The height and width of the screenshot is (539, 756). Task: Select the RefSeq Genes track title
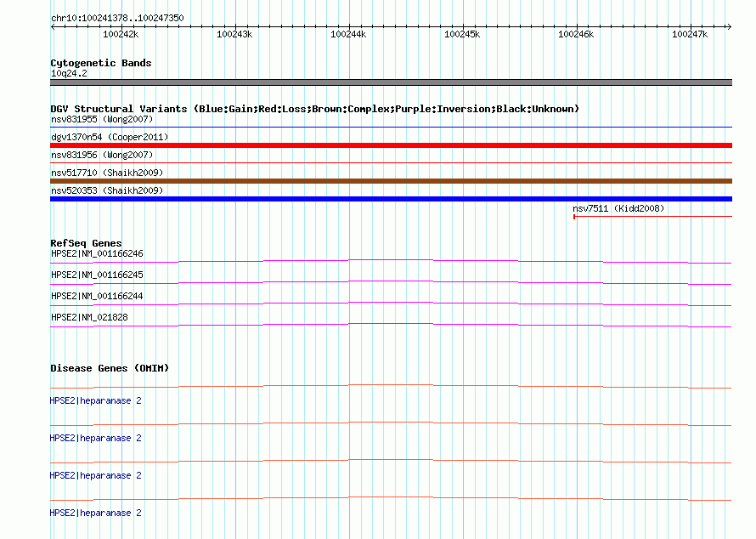coord(86,243)
